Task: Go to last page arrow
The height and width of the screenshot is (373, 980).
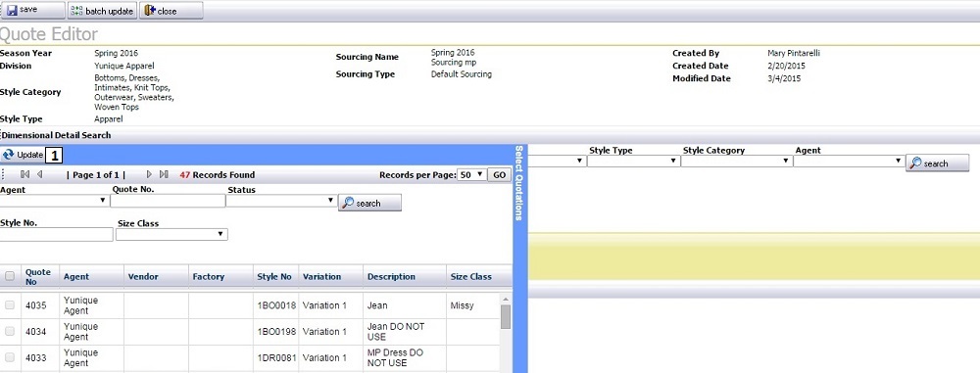Action: 164,175
